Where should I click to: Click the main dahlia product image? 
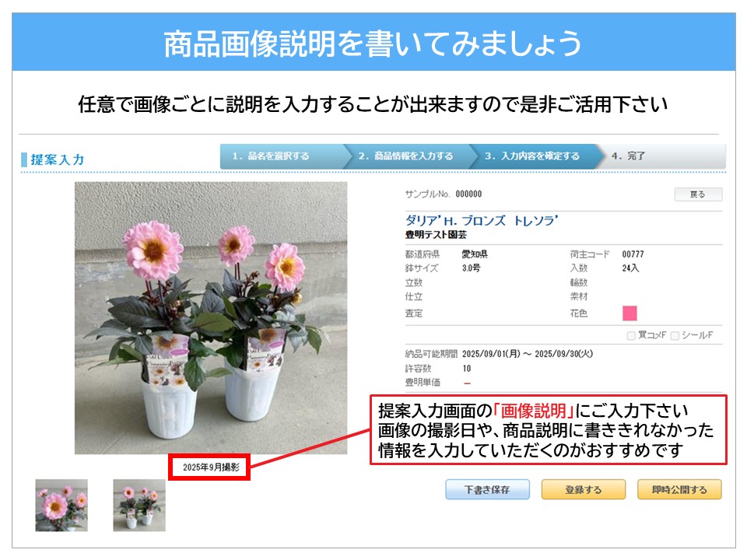point(211,317)
